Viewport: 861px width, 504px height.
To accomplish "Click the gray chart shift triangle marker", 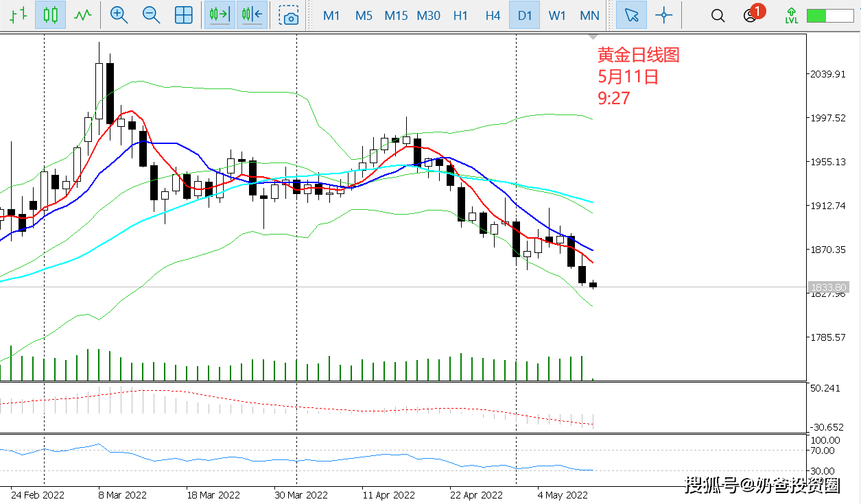I will (x=594, y=36).
